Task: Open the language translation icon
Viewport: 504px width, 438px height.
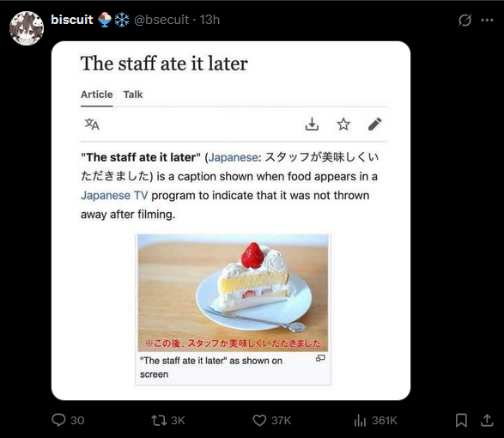Action: (92, 125)
